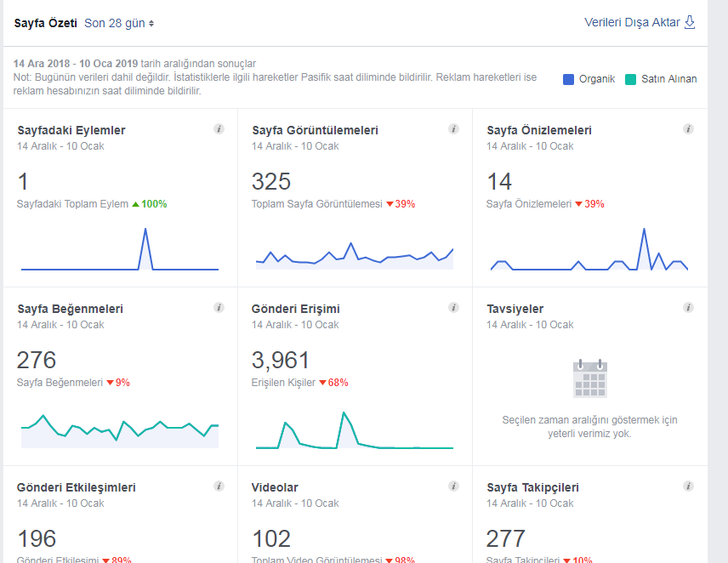Screen dimensions: 728x563
Task: Click the download icon beside Verileri Dışa Aktar
Action: tap(690, 22)
